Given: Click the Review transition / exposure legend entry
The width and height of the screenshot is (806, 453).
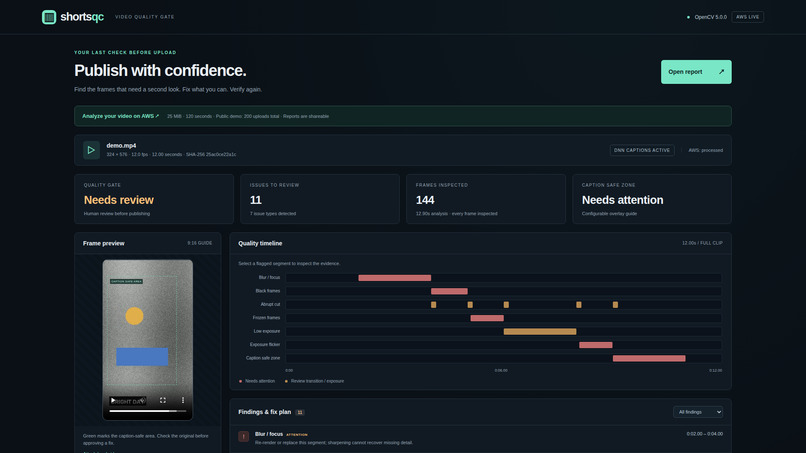Looking at the screenshot, I should (x=315, y=381).
